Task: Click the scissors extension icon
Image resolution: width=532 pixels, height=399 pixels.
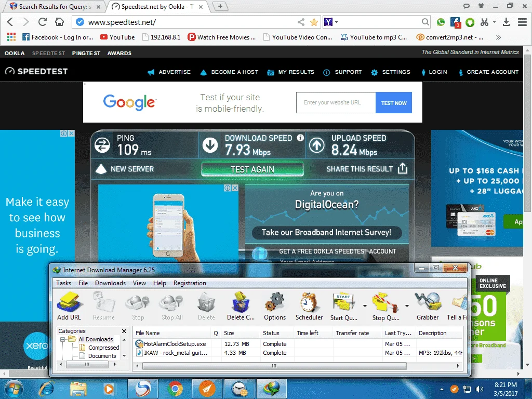Action: 484,22
